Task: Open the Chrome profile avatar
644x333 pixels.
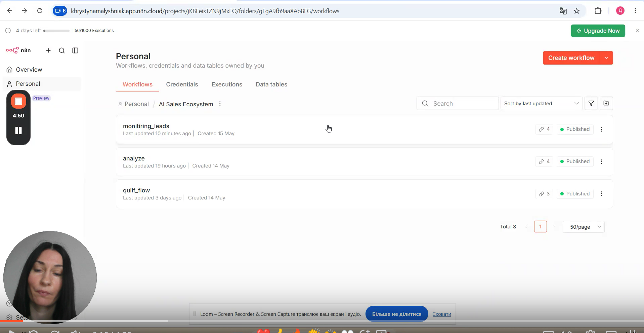Action: tap(620, 11)
